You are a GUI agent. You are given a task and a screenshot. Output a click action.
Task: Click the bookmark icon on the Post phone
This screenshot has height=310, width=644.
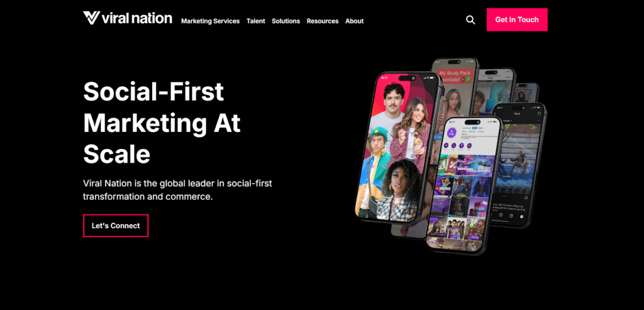click(526, 197)
